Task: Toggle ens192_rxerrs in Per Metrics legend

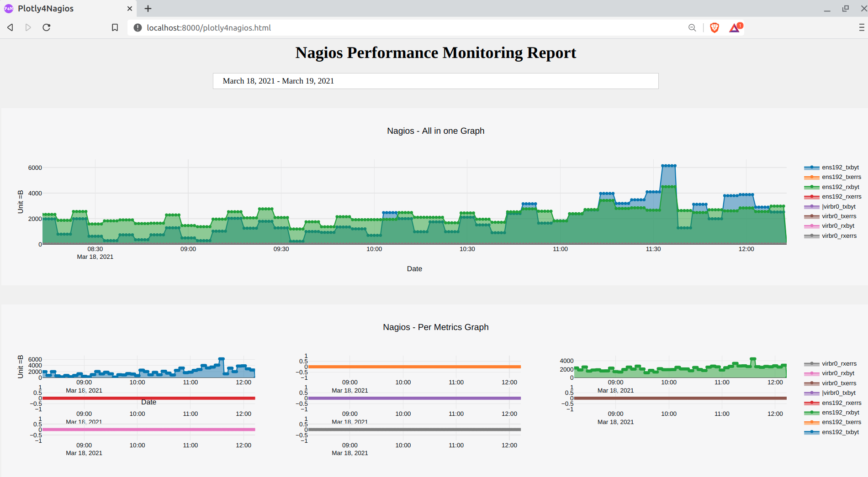Action: (833, 403)
